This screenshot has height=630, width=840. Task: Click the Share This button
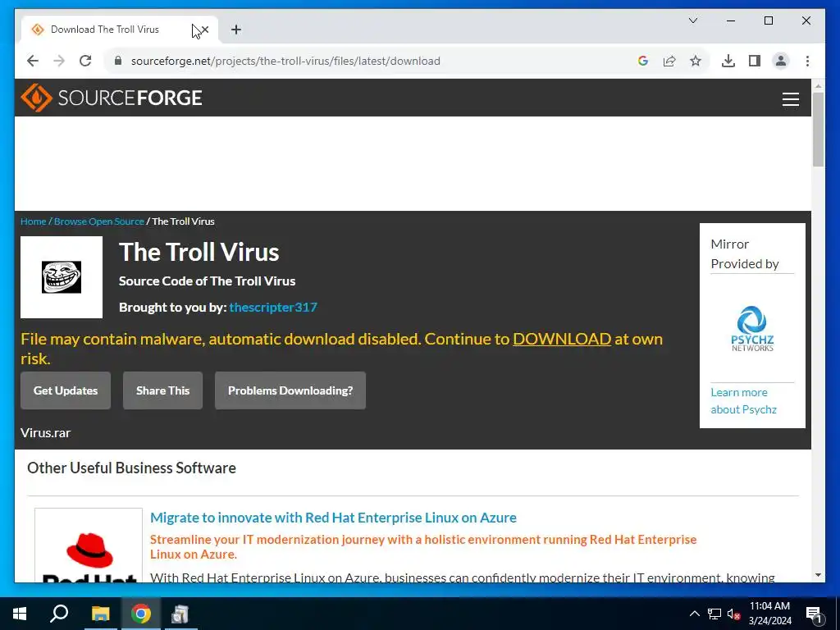[x=163, y=390]
